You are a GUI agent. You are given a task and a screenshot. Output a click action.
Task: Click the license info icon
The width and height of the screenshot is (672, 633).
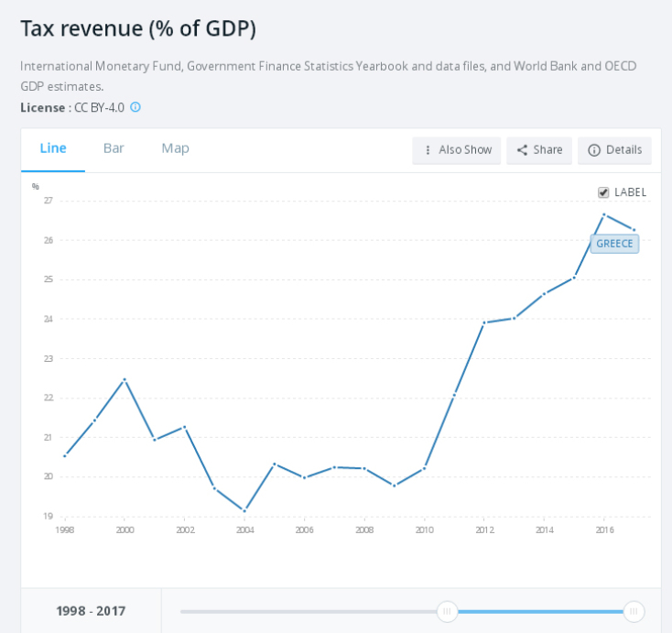(x=135, y=107)
